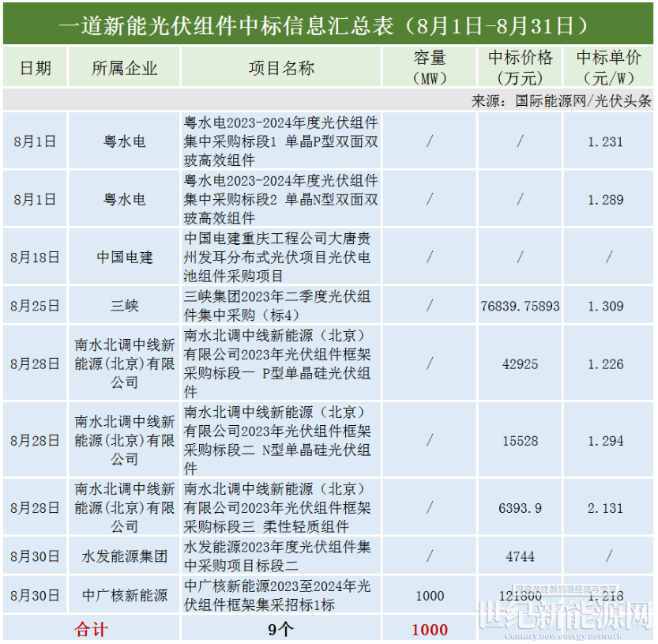The height and width of the screenshot is (644, 658).
Task: Click the unit price 2.131
Action: (x=605, y=508)
